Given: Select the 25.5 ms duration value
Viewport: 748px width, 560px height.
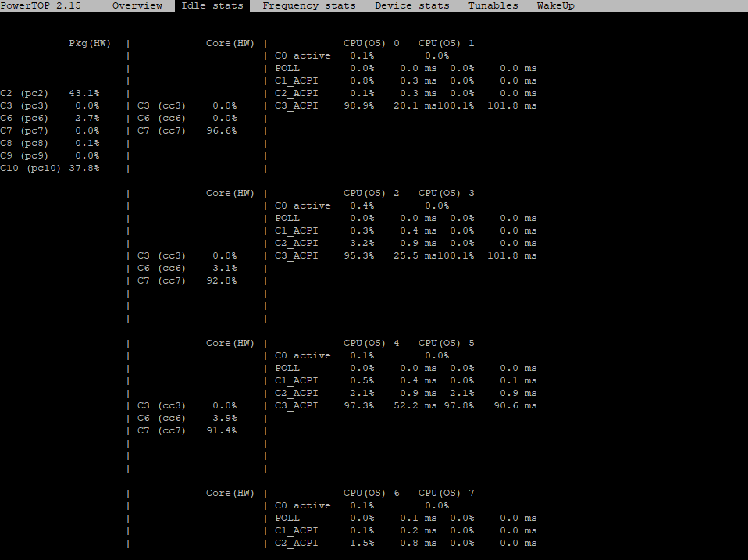Looking at the screenshot, I should tap(415, 255).
